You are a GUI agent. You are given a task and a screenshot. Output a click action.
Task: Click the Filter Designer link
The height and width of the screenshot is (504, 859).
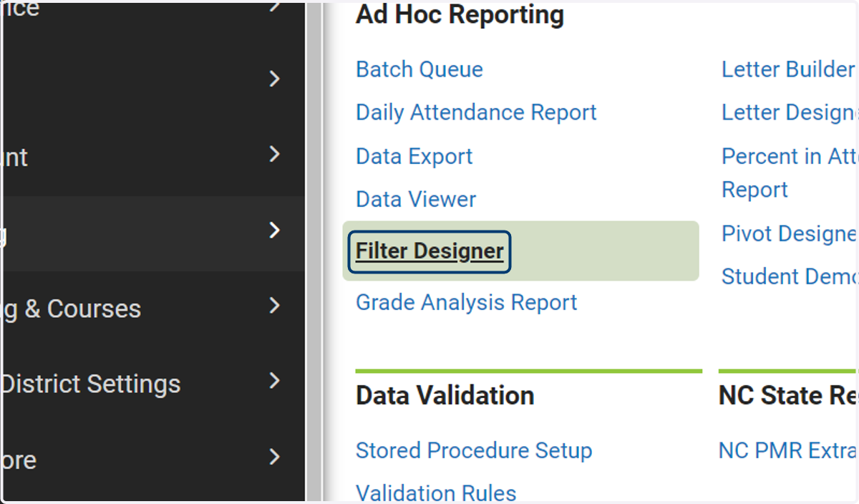tap(429, 251)
